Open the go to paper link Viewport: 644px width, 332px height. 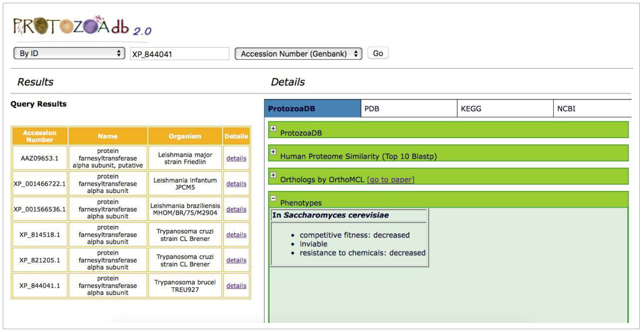click(391, 180)
